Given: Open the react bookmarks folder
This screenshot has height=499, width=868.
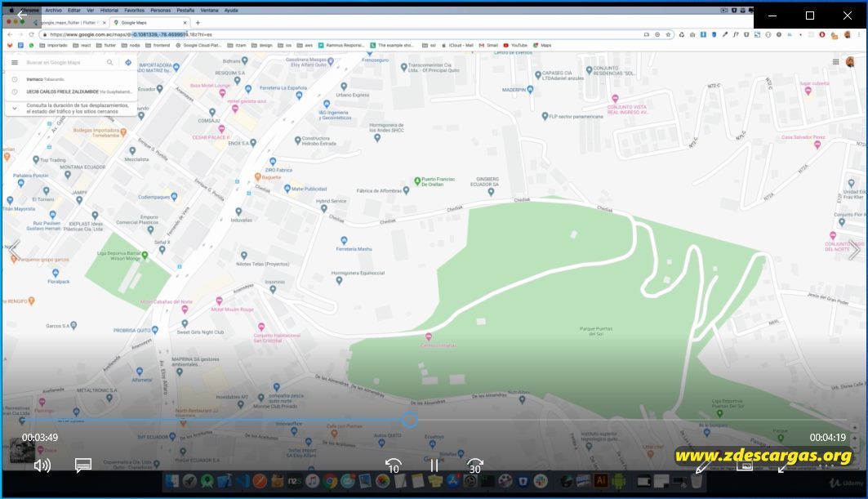Looking at the screenshot, I should 82,46.
